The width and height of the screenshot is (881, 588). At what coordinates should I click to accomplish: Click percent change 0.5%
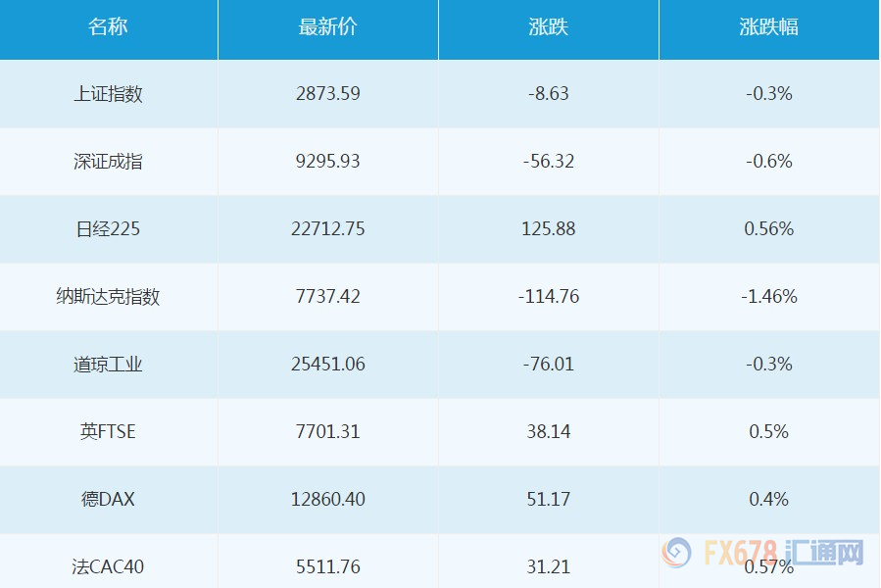pyautogui.click(x=768, y=432)
